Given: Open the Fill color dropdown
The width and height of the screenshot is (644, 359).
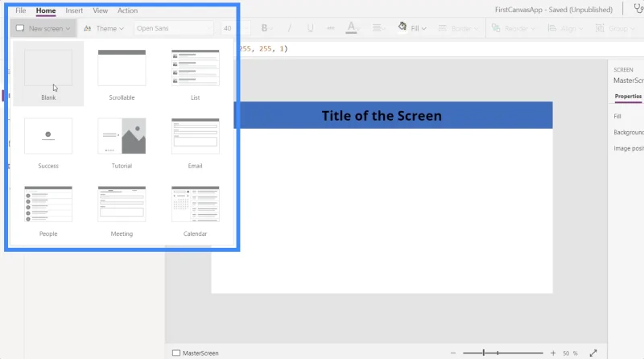Looking at the screenshot, I should point(412,28).
